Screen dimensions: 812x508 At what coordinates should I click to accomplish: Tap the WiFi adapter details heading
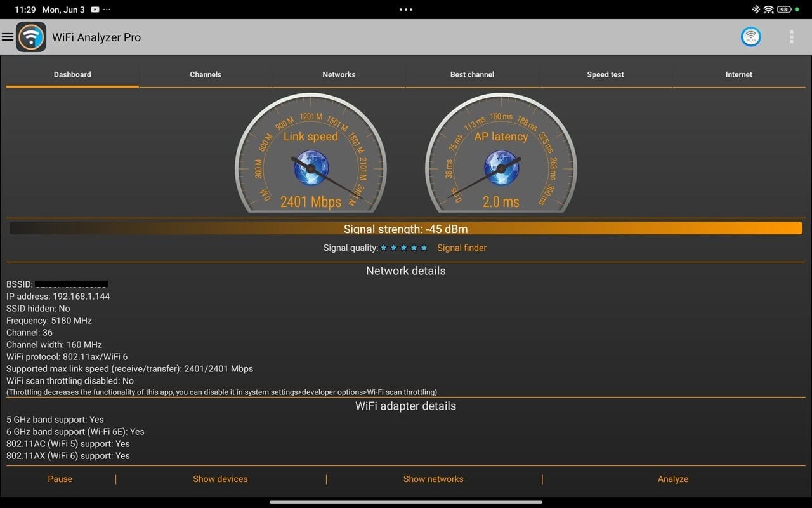[406, 406]
